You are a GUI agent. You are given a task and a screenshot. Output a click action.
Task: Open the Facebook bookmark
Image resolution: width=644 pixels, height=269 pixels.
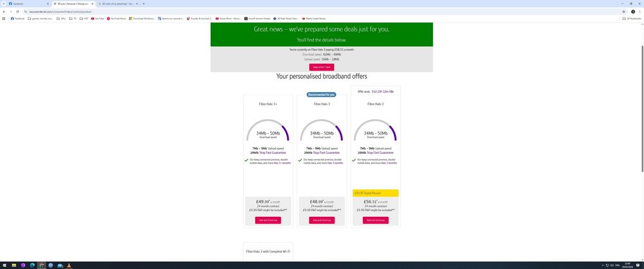click(x=17, y=19)
